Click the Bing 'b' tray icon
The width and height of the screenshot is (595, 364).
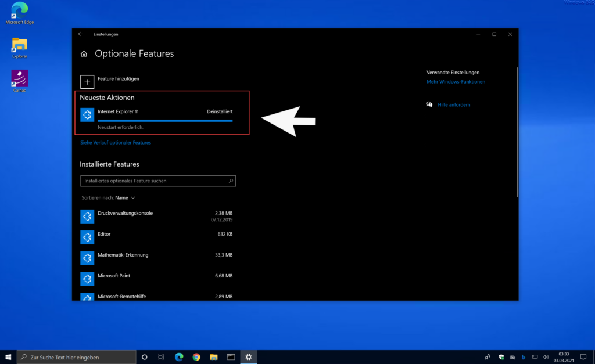pos(524,357)
